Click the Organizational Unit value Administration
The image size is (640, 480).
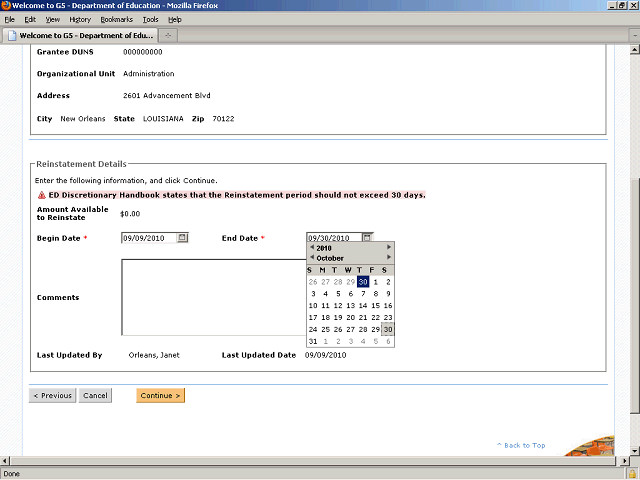click(149, 74)
